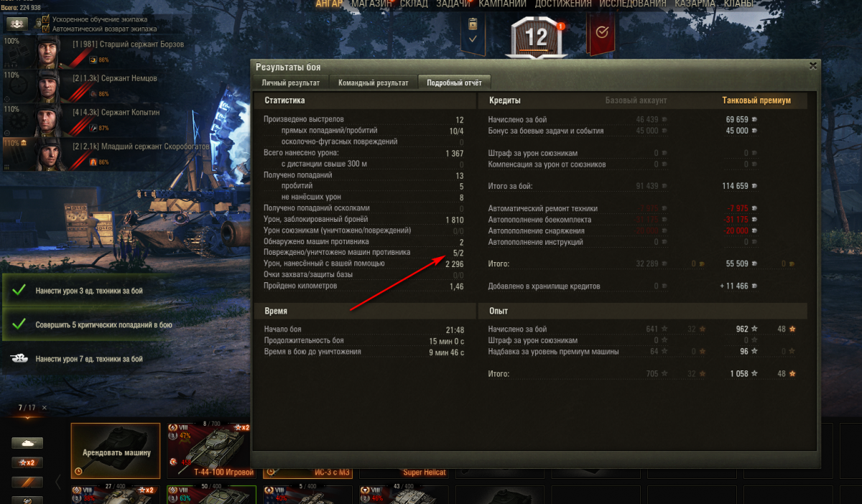Switch to Командный результат tab
This screenshot has width=862, height=504.
(373, 83)
